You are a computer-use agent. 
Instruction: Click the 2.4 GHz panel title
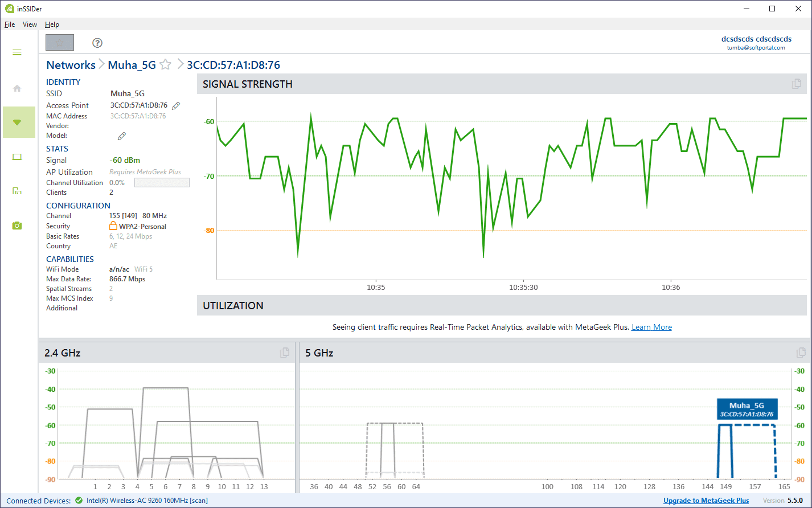pos(63,353)
